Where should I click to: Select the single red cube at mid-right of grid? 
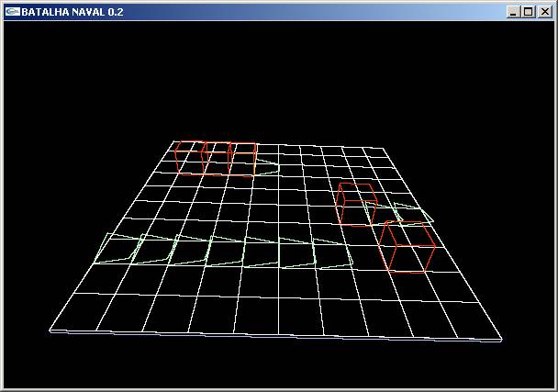point(356,205)
